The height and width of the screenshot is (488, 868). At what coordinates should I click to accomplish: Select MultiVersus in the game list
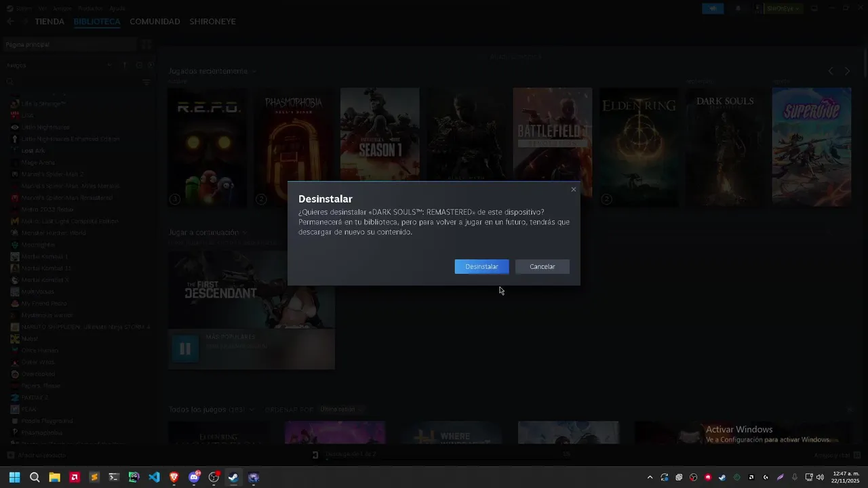(x=37, y=291)
